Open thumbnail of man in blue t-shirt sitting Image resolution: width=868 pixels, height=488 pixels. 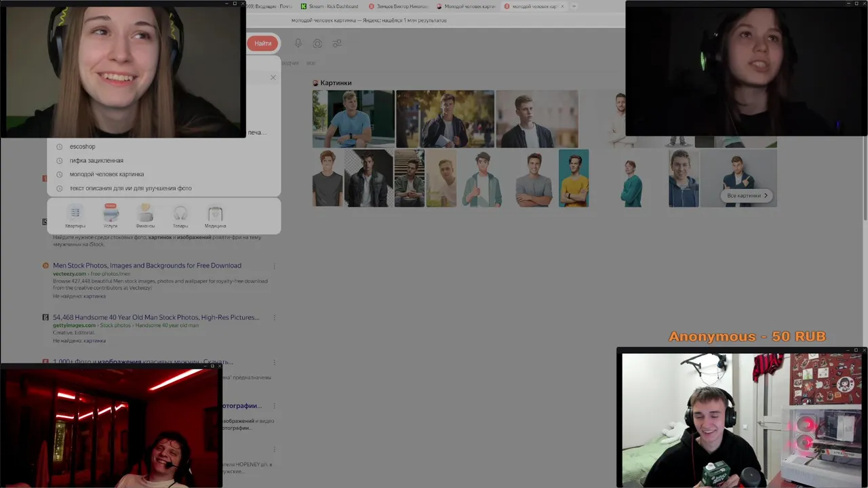click(353, 119)
